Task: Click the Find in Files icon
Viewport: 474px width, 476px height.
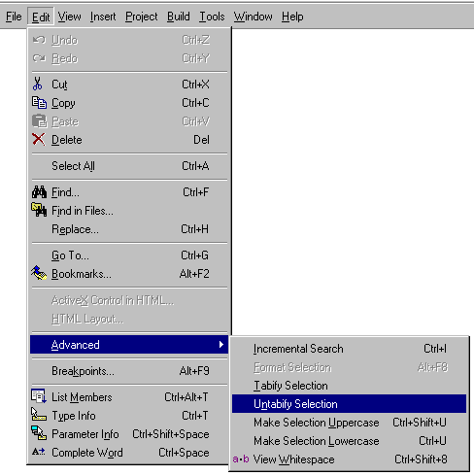Action: tap(39, 210)
